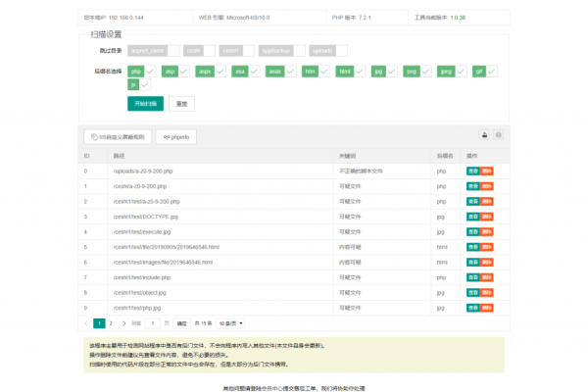Click the previous page arrow in pagination
Image resolution: width=588 pixels, height=392 pixels.
[x=86, y=322]
